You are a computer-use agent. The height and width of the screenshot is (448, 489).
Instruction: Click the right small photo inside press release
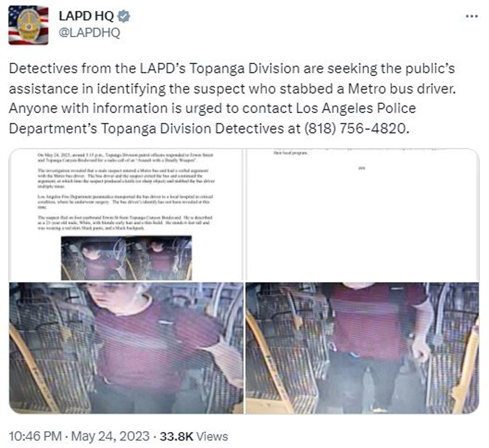159,258
